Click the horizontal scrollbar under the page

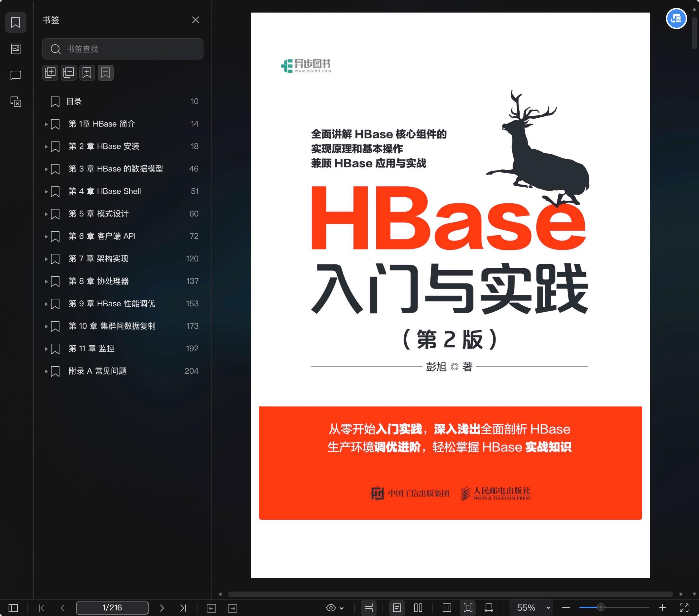[x=450, y=594]
